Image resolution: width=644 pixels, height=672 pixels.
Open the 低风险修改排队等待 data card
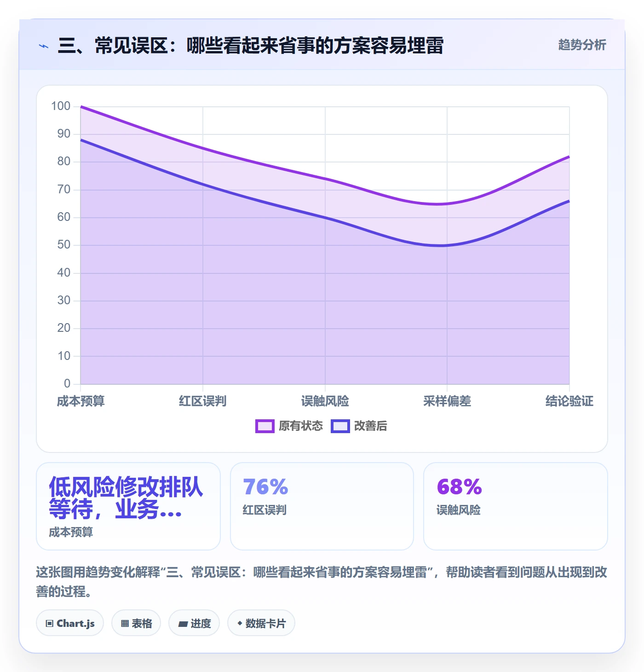tap(128, 506)
